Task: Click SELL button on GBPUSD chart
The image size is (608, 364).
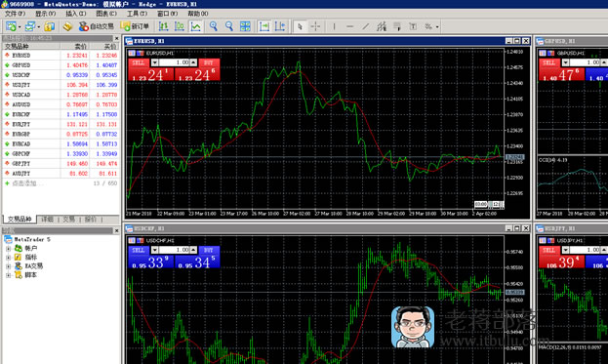Action: click(549, 62)
